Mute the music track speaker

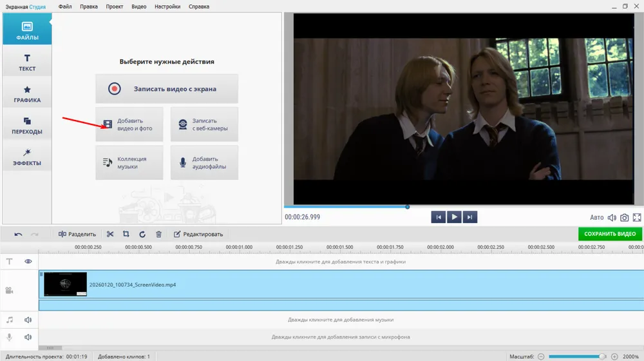(28, 320)
